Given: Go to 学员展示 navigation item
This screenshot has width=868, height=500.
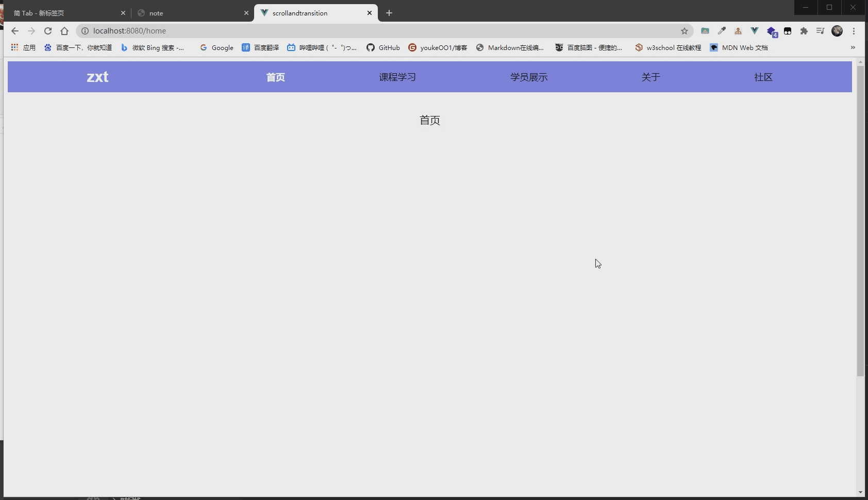Looking at the screenshot, I should coord(529,77).
